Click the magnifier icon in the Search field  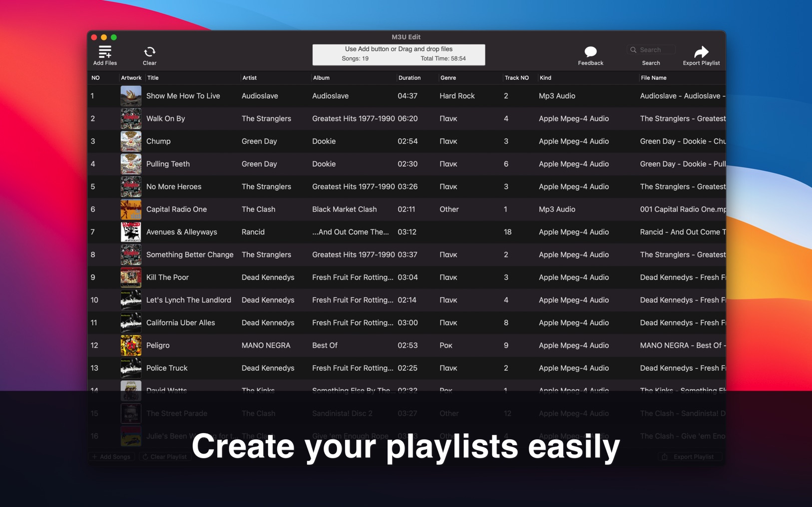click(633, 50)
